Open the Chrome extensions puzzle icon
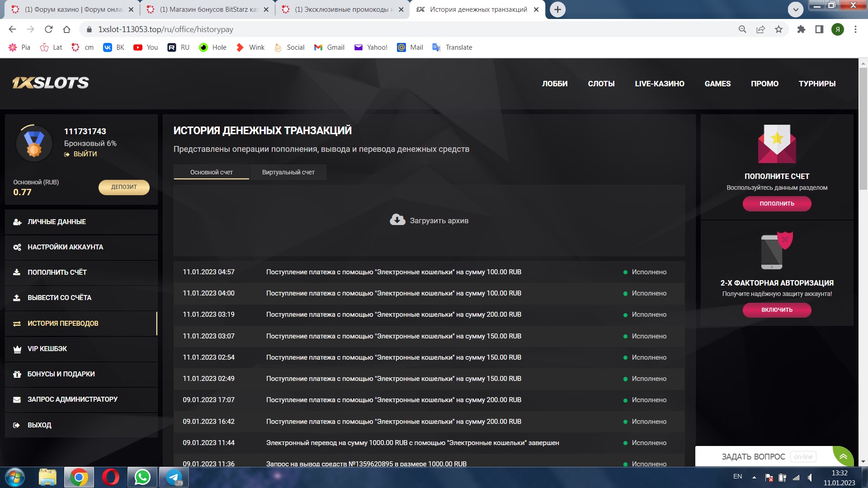The width and height of the screenshot is (868, 488). (801, 29)
